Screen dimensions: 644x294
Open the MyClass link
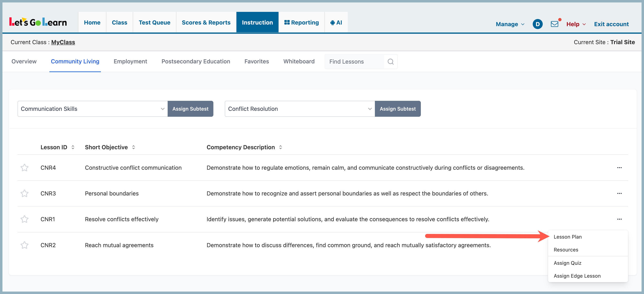63,42
